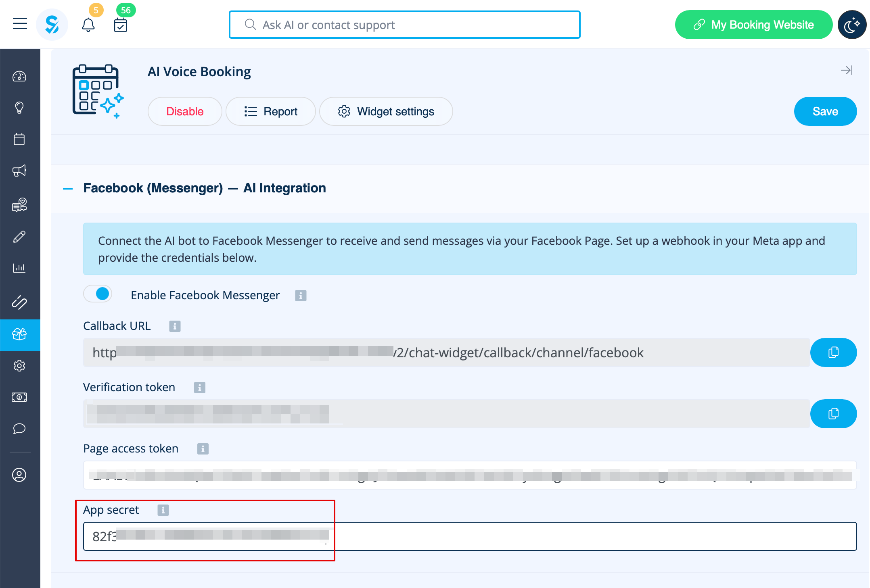Focus the Ask AI search field
This screenshot has height=588, width=870.
[404, 25]
